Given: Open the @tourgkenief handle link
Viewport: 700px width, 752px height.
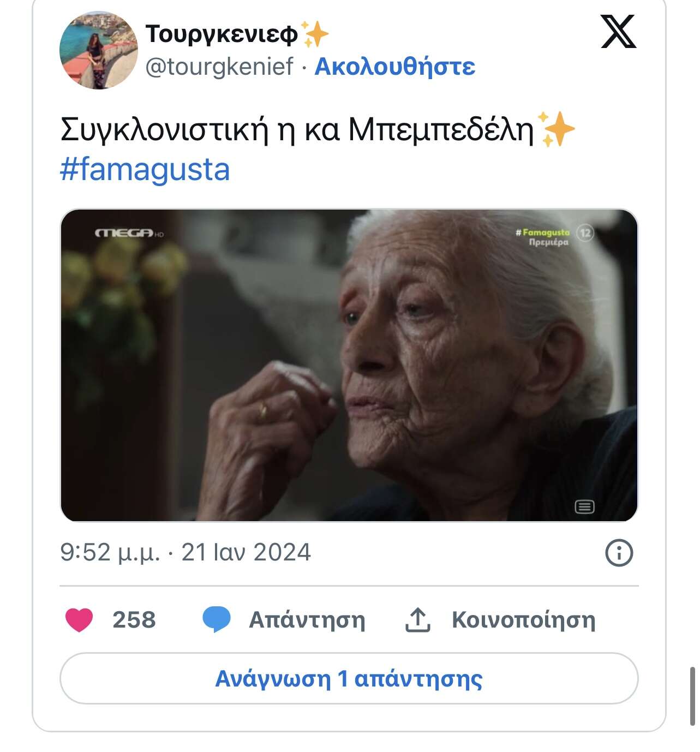Looking at the screenshot, I should (x=219, y=67).
